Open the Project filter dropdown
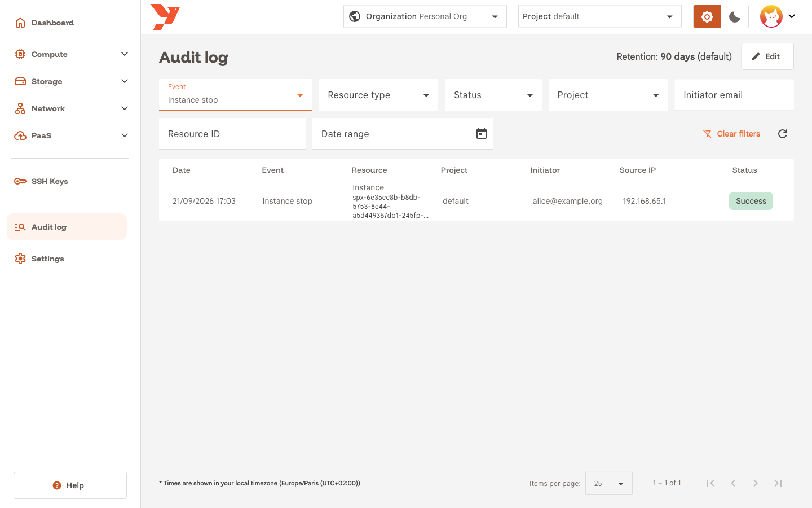This screenshot has width=812, height=508. tap(608, 95)
